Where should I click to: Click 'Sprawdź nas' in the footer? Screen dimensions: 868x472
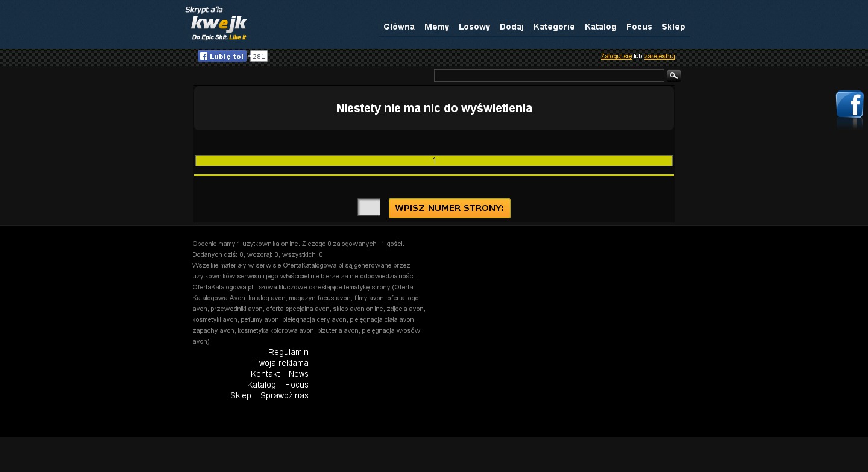tap(284, 395)
